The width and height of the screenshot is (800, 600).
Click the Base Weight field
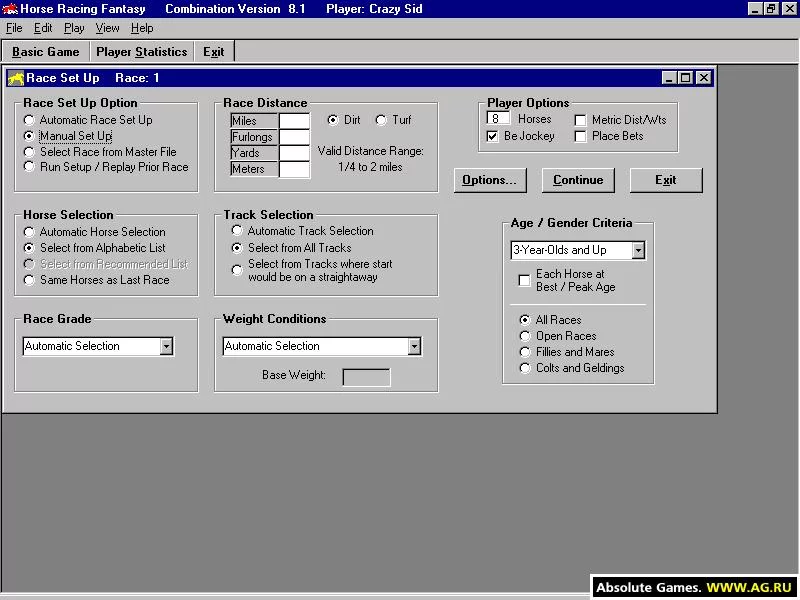point(366,377)
